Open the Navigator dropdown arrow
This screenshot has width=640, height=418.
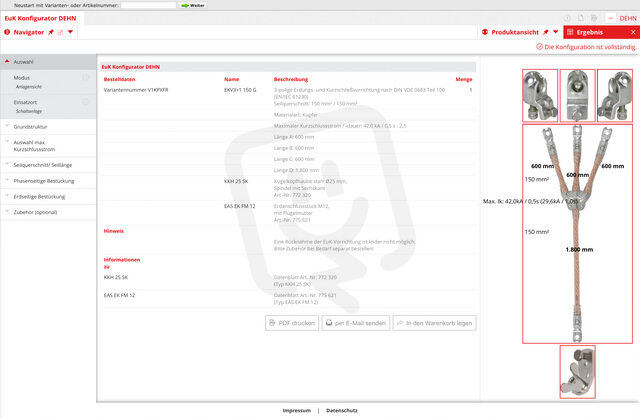click(x=70, y=32)
